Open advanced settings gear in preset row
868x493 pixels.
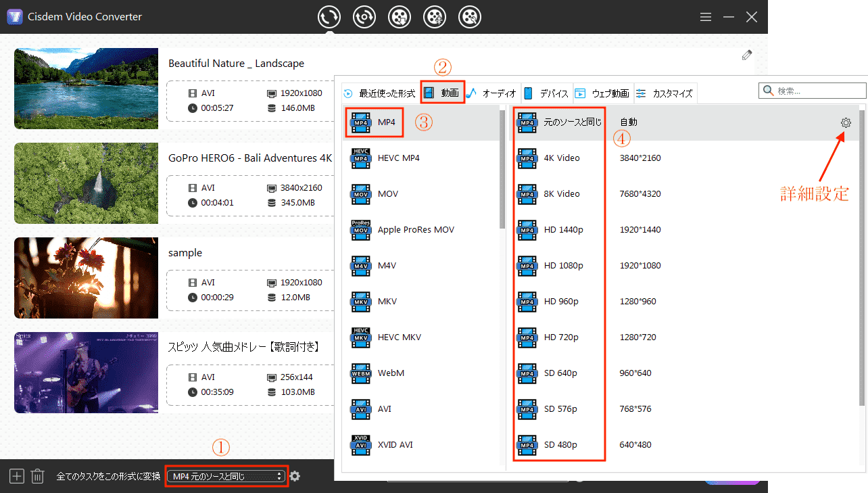point(846,122)
